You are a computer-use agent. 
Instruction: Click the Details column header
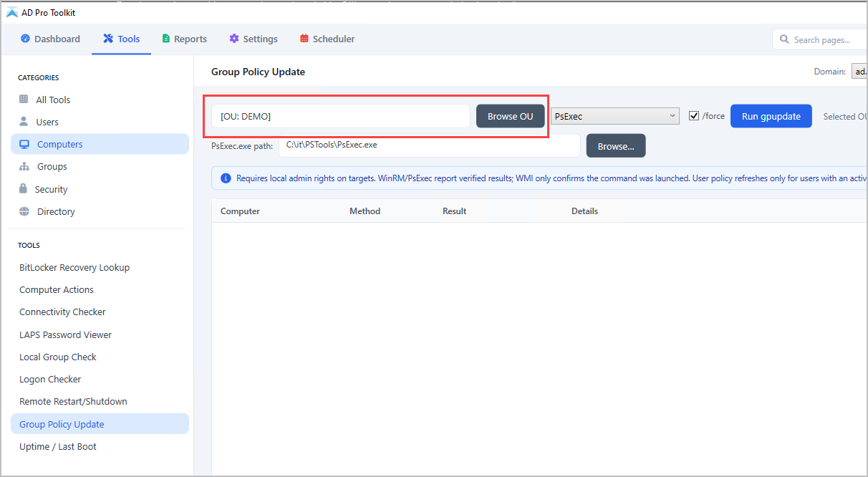(584, 211)
